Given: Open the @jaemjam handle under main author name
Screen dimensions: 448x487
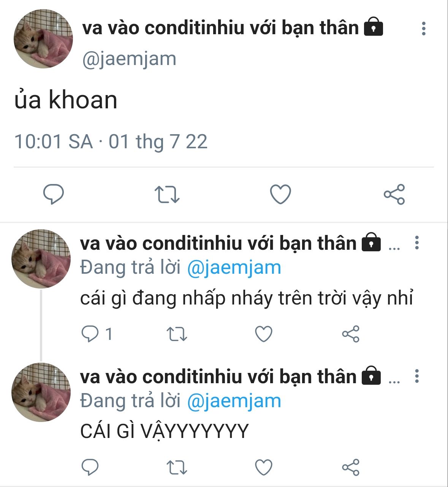Looking at the screenshot, I should point(129,59).
